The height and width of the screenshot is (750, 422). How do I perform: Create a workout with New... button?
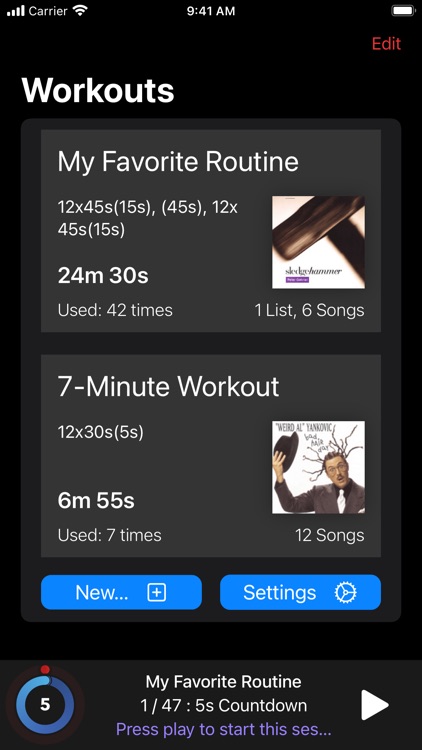(x=121, y=592)
